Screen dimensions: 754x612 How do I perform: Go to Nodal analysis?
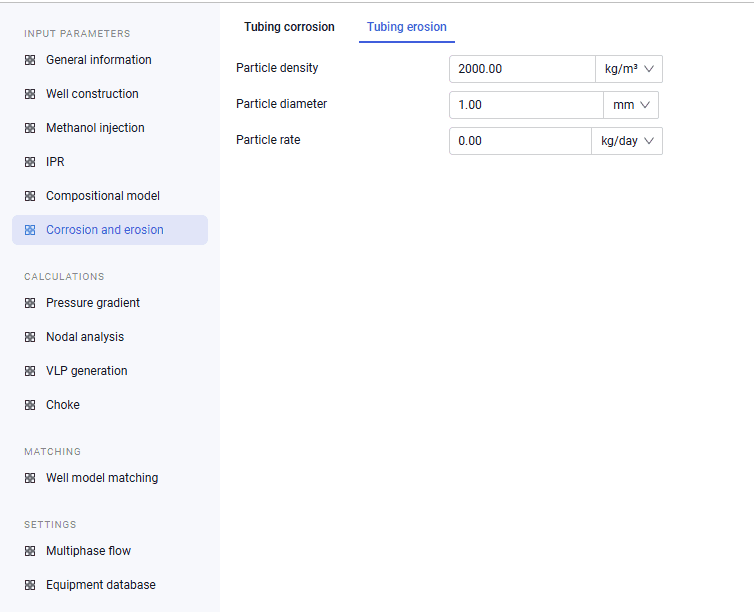[x=110, y=337]
